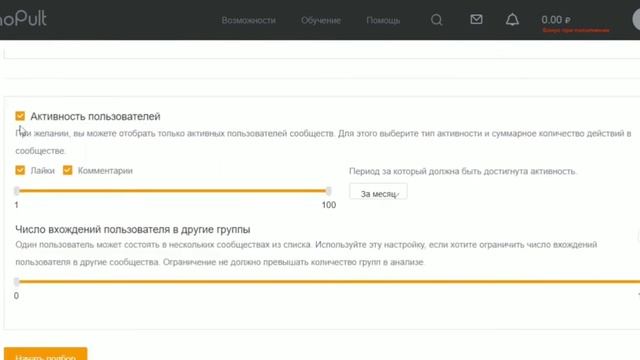Click the 0.00 ₽ balance
This screenshot has height=360, width=640.
click(556, 20)
